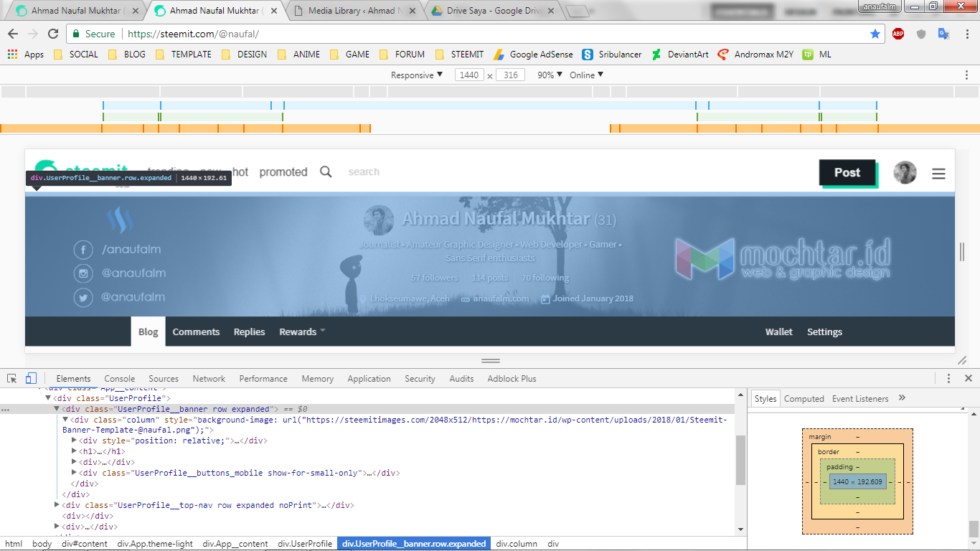Open the Comments profile tab
The width and height of the screenshot is (980, 551).
pyautogui.click(x=196, y=332)
